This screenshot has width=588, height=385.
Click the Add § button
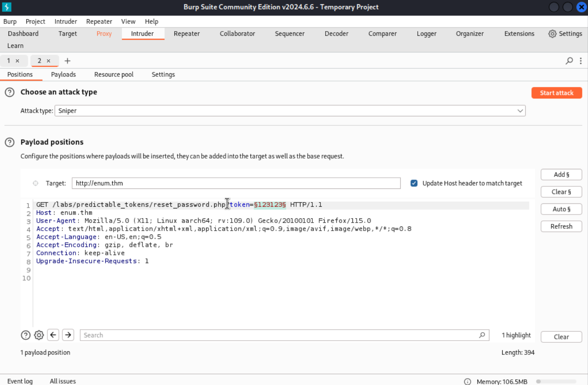(561, 175)
